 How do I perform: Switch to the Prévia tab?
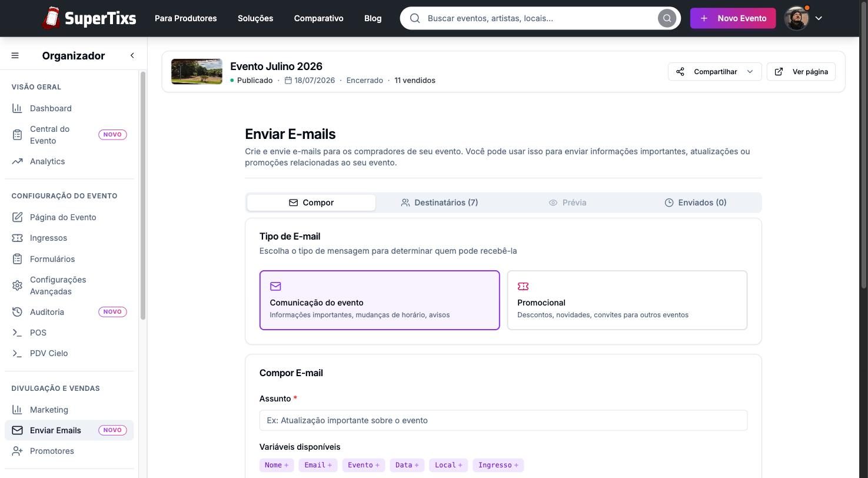pos(568,203)
